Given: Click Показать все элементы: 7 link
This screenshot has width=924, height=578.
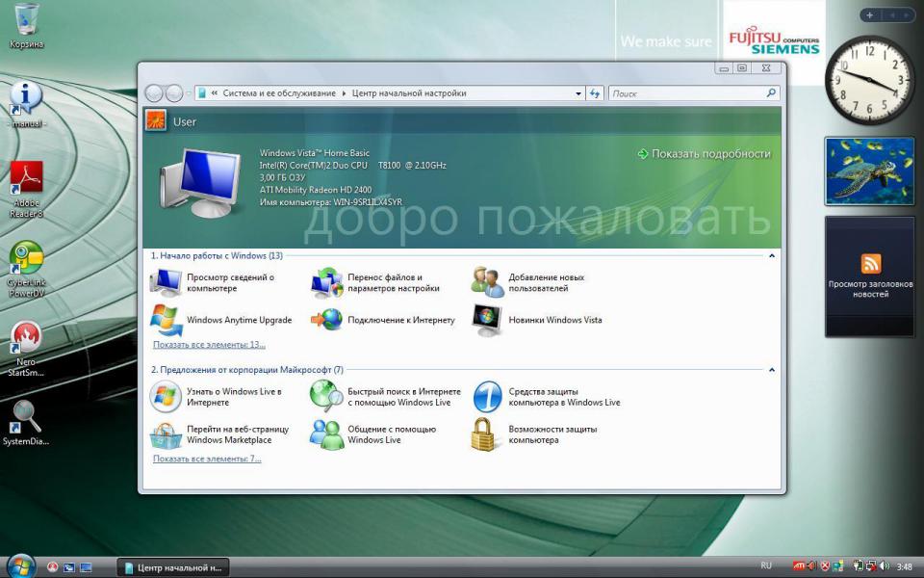Looking at the screenshot, I should click(207, 459).
